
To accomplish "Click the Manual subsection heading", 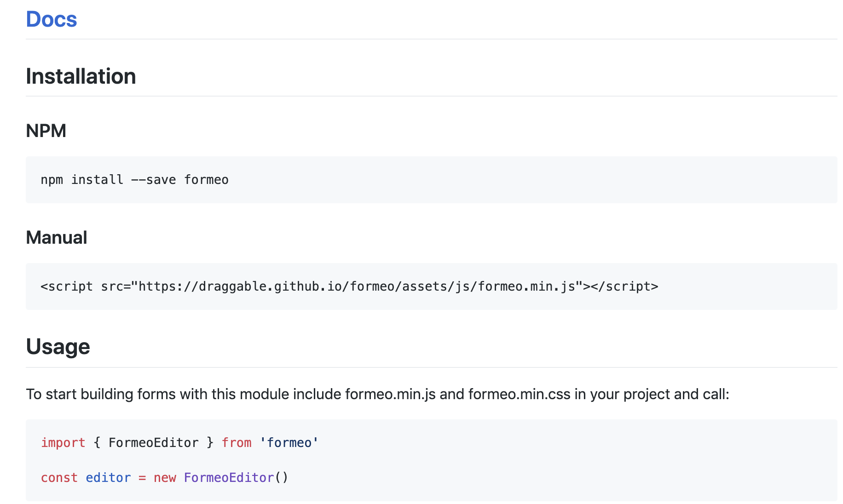I will click(x=57, y=237).
